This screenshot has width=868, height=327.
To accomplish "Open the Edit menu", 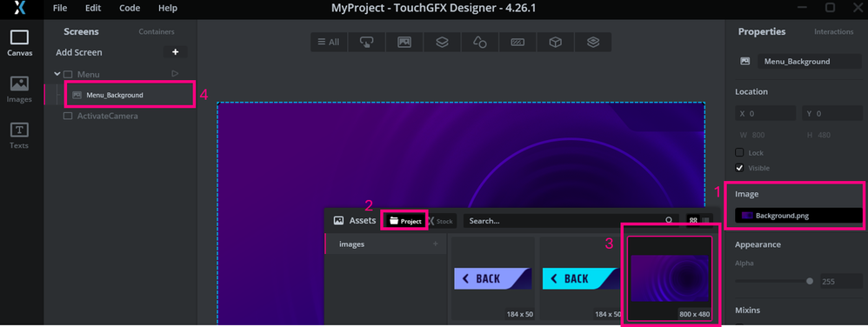I will click(93, 8).
